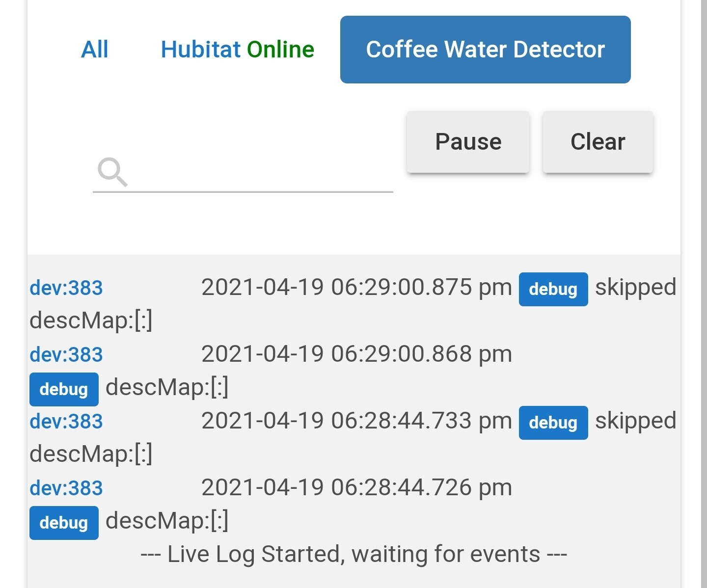The image size is (707, 588).
Task: Click debug badge on 06:28:44.733 entry
Action: (x=553, y=423)
